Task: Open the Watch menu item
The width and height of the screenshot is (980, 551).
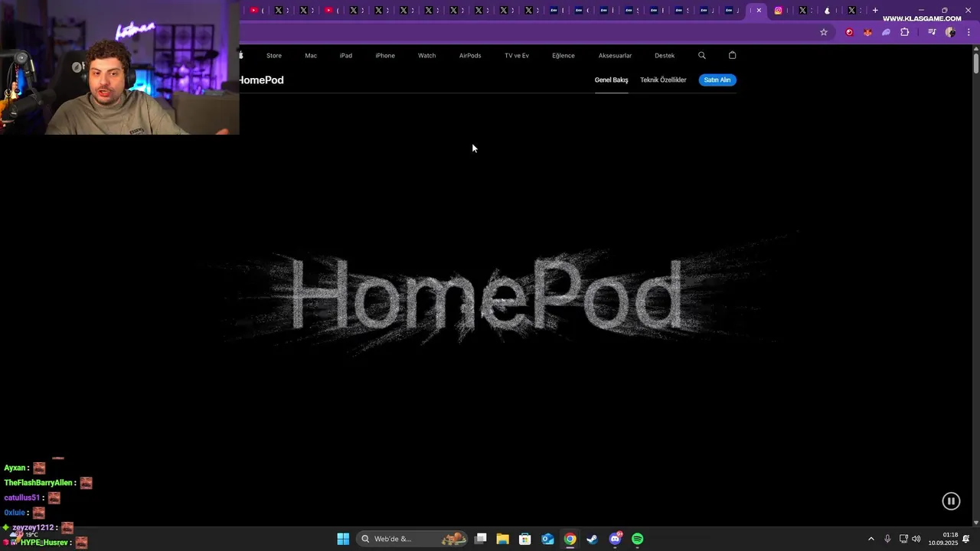Action: (x=427, y=55)
